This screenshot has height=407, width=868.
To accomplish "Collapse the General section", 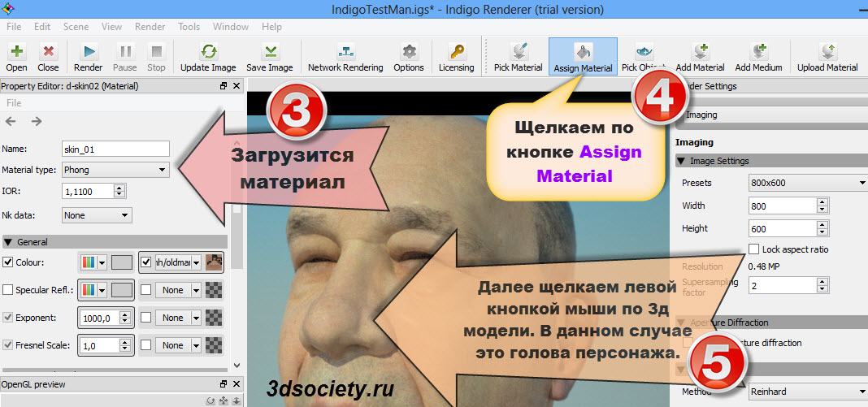I will (x=8, y=241).
